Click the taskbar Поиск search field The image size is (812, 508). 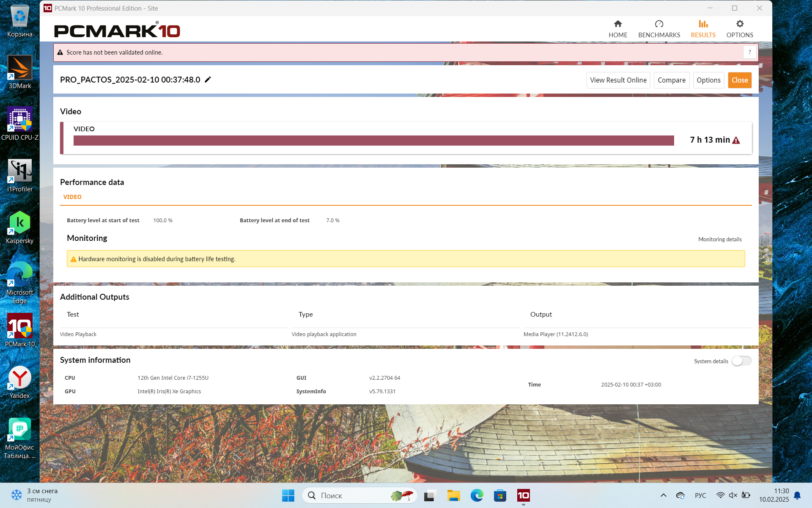click(x=351, y=495)
